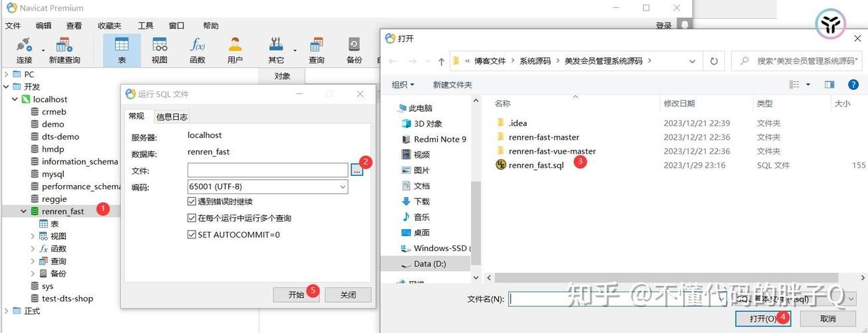This screenshot has width=868, height=333.
Task: Click the 登录 login link
Action: point(664,25)
